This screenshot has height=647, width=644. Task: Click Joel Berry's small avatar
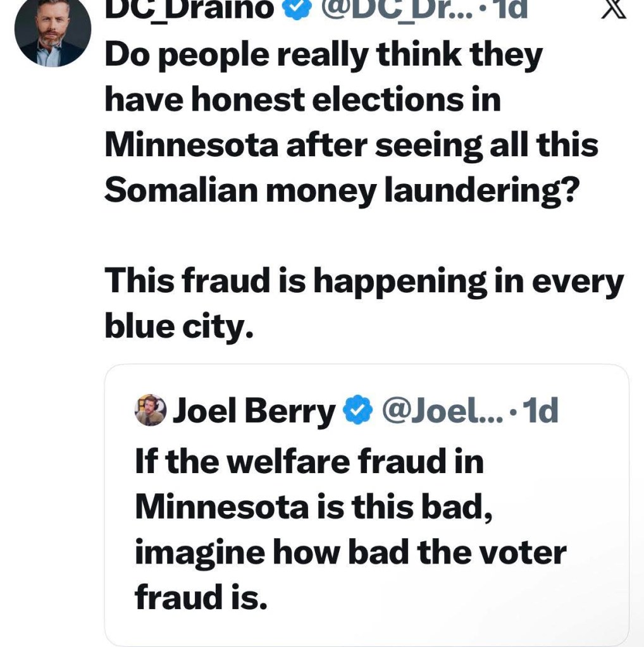151,412
